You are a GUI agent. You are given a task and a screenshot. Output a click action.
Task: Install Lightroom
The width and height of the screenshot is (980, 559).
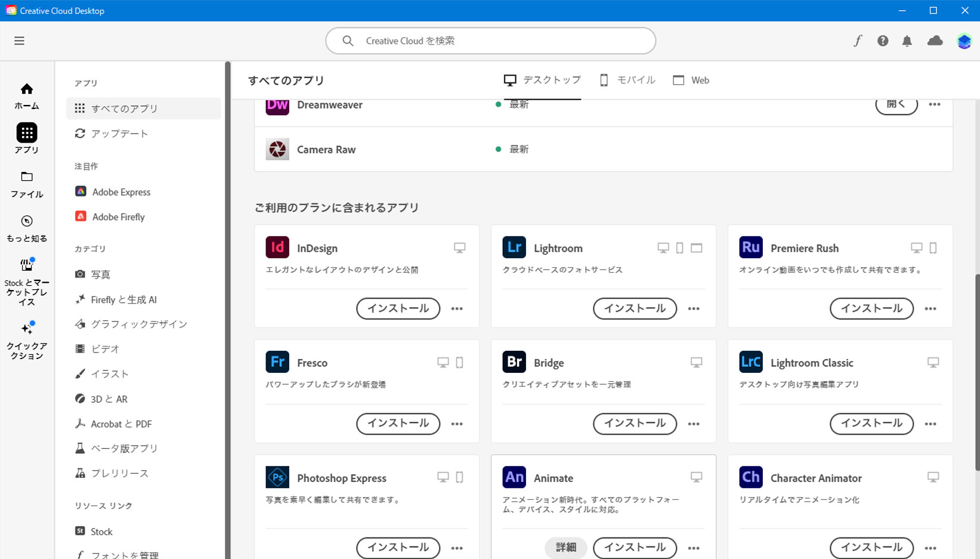635,308
